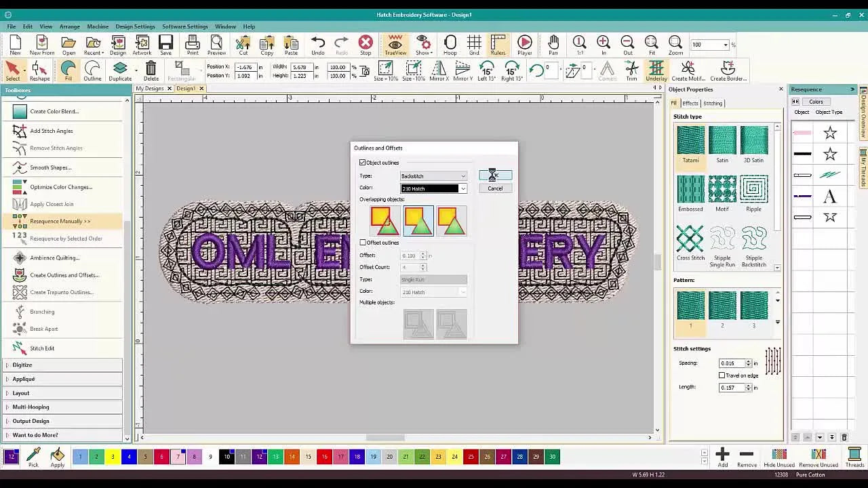
Task: Click the red Stop icon
Action: coord(366,45)
